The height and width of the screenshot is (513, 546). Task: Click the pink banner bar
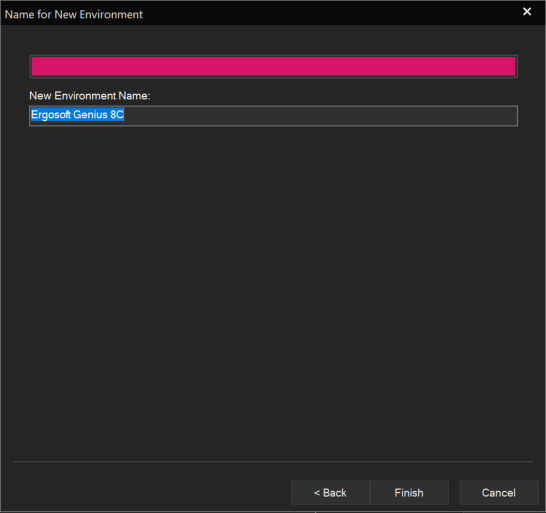pyautogui.click(x=273, y=66)
